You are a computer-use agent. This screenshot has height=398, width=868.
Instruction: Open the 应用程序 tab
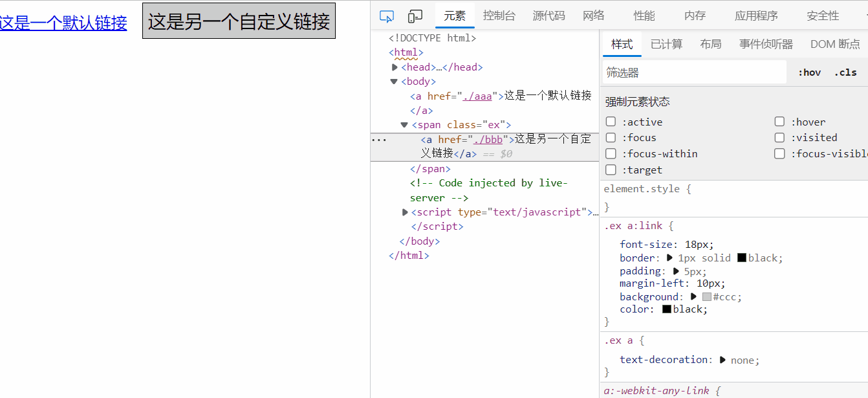756,16
